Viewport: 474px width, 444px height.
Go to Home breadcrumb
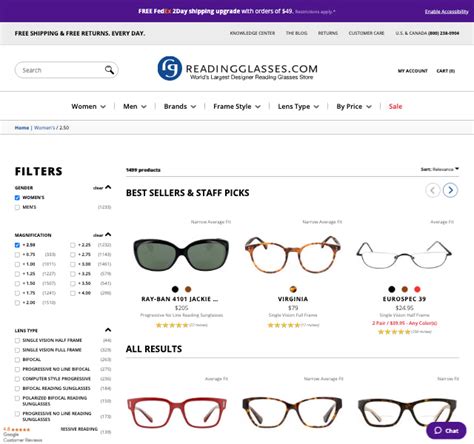pos(22,128)
